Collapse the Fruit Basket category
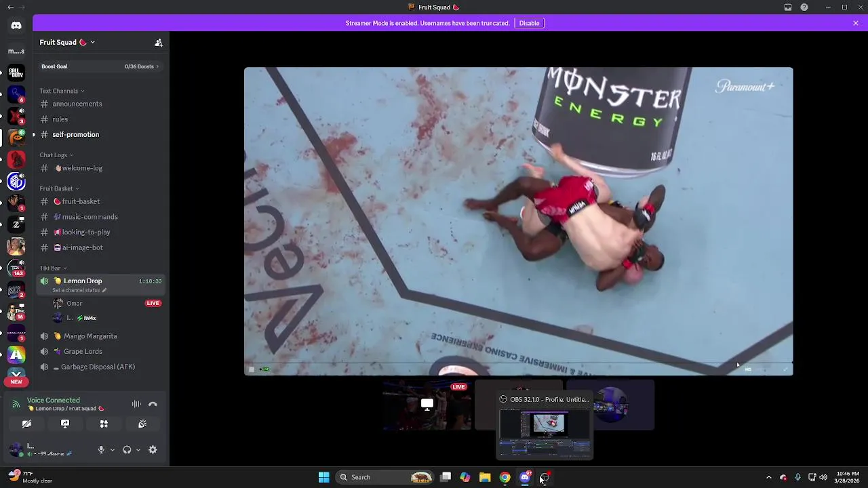This screenshot has height=488, width=868. (59, 188)
